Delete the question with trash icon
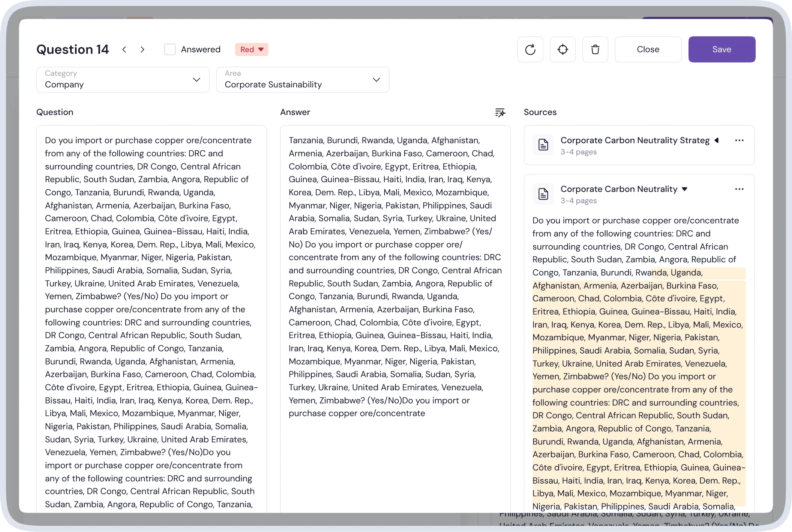This screenshot has height=532, width=792. 595,49
